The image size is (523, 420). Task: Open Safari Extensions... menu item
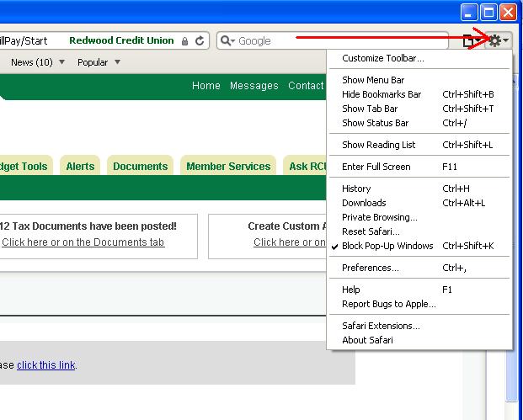[x=419, y=326]
